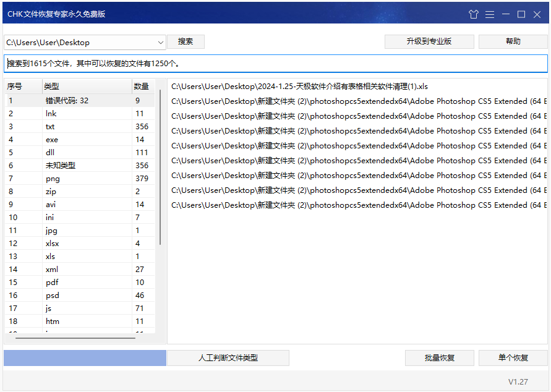Screen dimensions: 551x392
Task: Click the 单个恢复 single recover button
Action: (x=513, y=358)
